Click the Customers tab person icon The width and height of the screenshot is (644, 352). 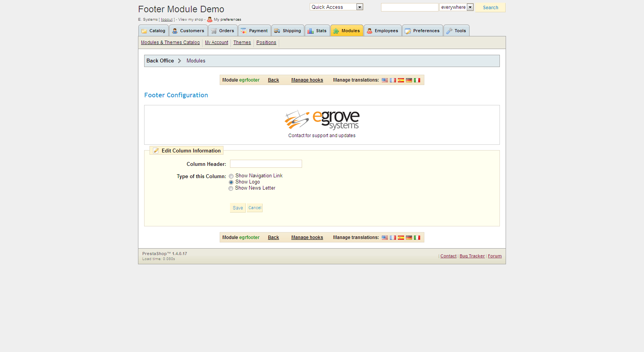coord(175,31)
